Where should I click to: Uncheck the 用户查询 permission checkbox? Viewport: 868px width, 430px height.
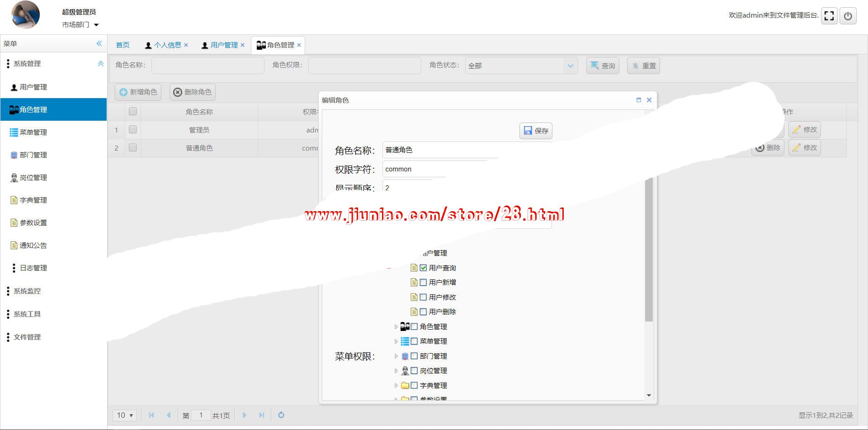(423, 268)
